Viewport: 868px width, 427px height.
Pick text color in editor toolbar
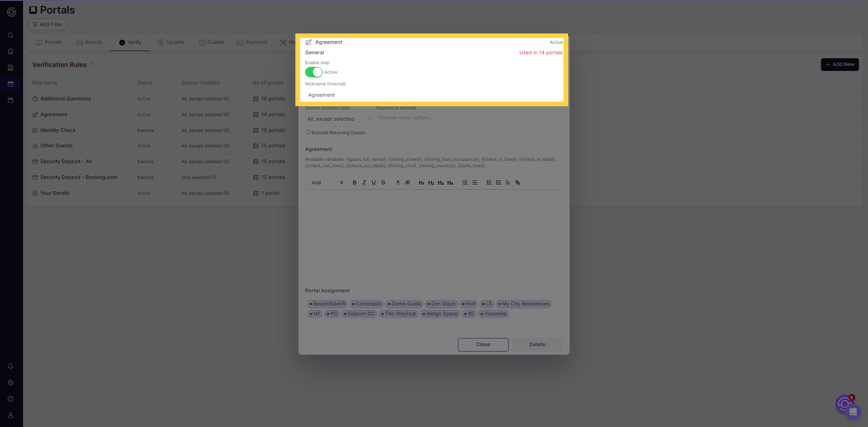click(x=398, y=183)
